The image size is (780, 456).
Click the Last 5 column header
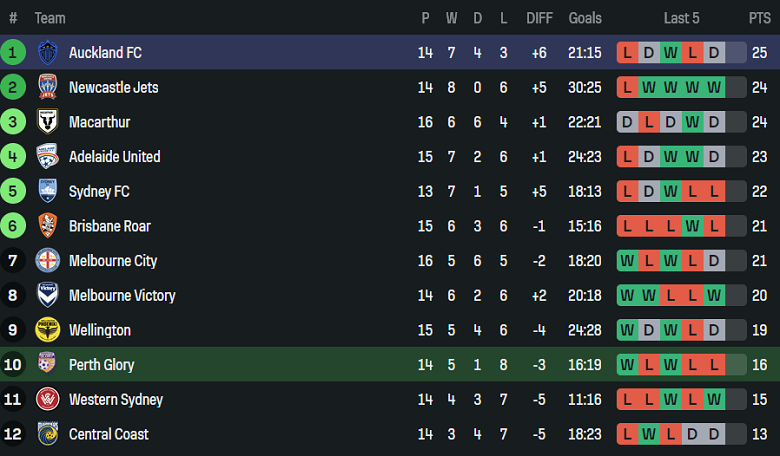click(x=681, y=18)
